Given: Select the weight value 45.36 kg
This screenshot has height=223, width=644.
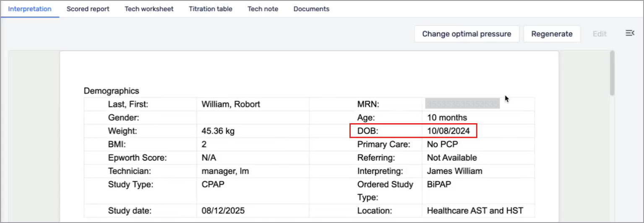Looking at the screenshot, I should [218, 131].
